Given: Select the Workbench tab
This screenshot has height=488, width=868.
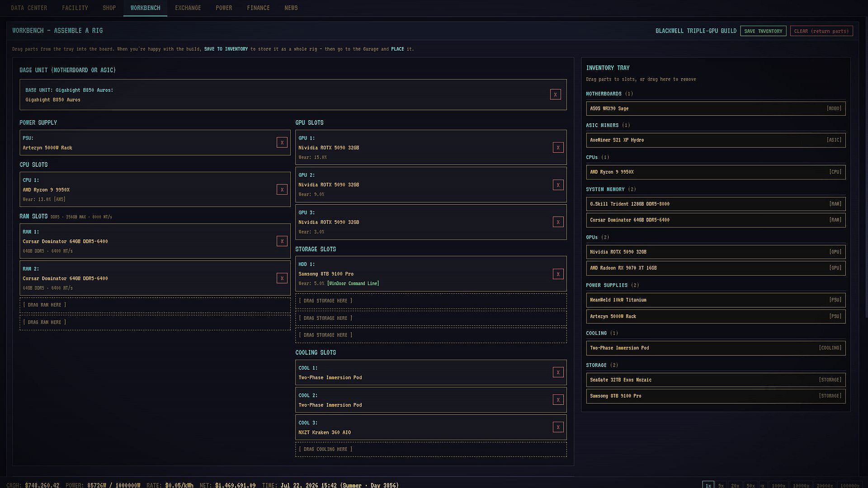Looking at the screenshot, I should (145, 8).
